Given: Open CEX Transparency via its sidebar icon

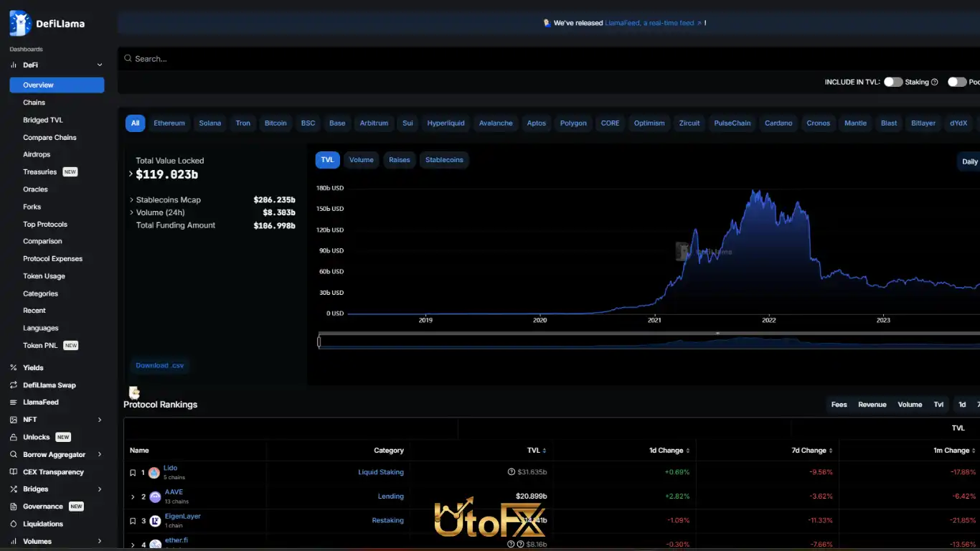Looking at the screenshot, I should click(14, 472).
